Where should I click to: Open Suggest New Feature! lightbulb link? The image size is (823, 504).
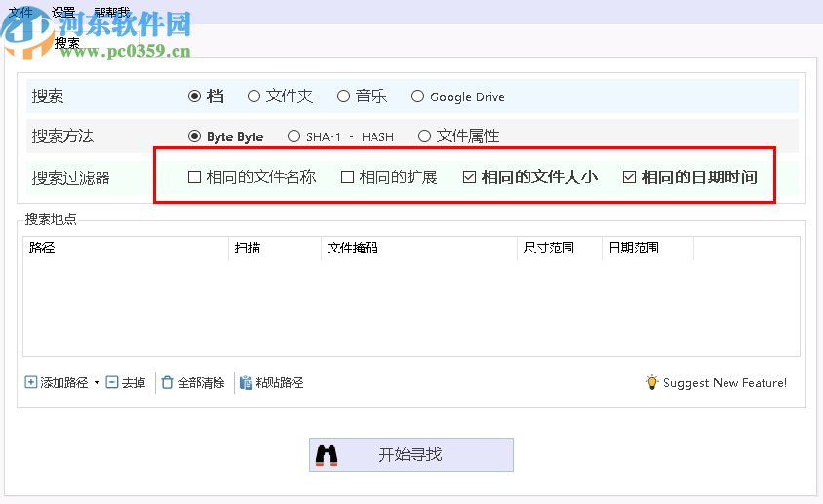717,382
